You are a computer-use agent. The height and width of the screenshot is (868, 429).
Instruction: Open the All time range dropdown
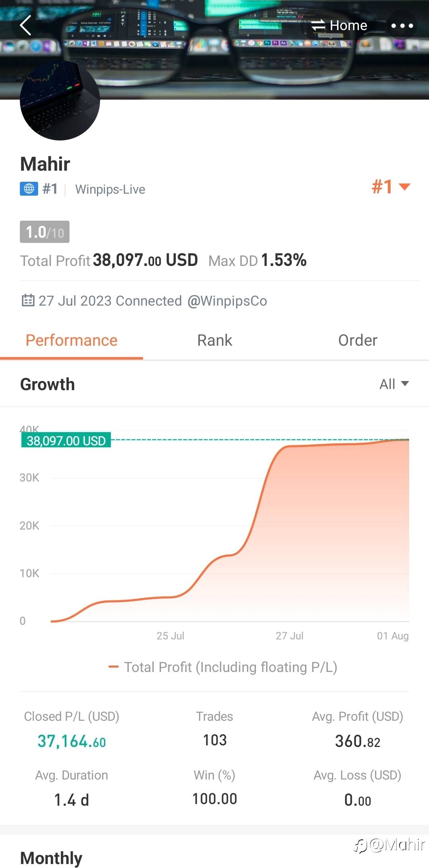(394, 384)
